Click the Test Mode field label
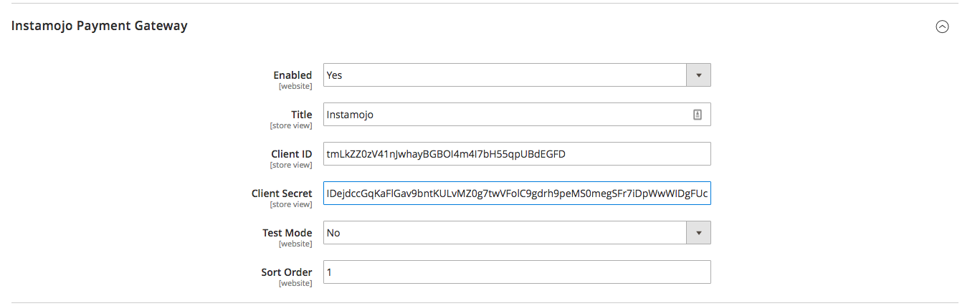This screenshot has height=306, width=980. pos(287,233)
